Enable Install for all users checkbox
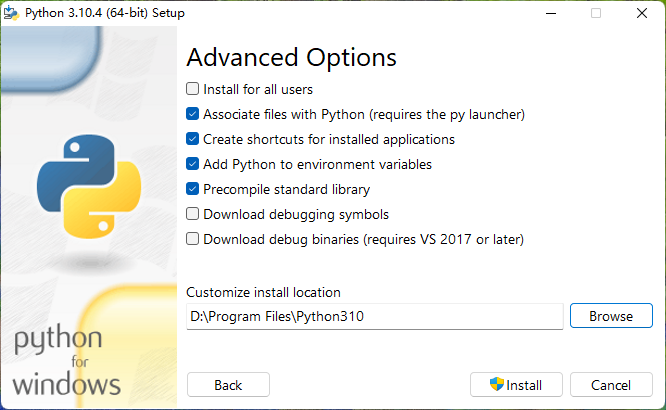The height and width of the screenshot is (410, 666). tap(192, 89)
